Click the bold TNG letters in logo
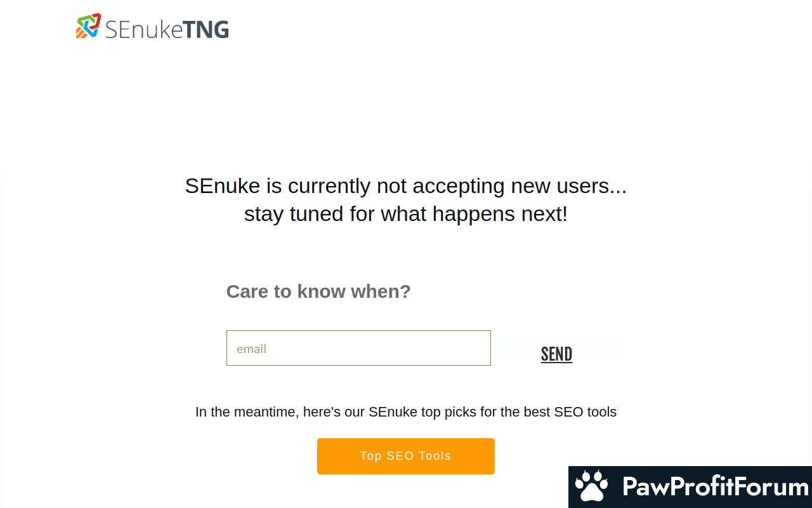This screenshot has height=508, width=812. coord(206,29)
